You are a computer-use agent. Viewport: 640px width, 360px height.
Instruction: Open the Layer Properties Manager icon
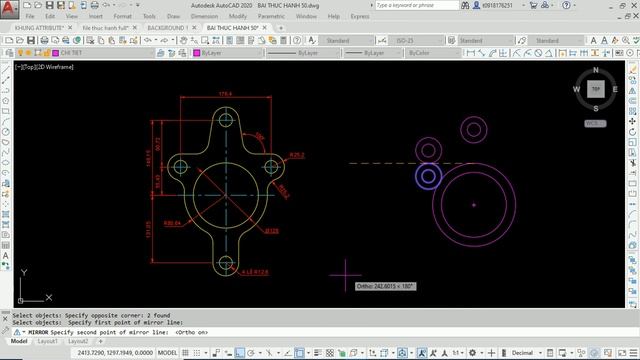coord(9,53)
